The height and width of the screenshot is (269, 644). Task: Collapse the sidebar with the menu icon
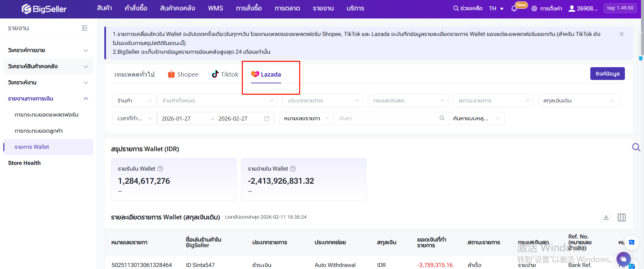[85, 28]
